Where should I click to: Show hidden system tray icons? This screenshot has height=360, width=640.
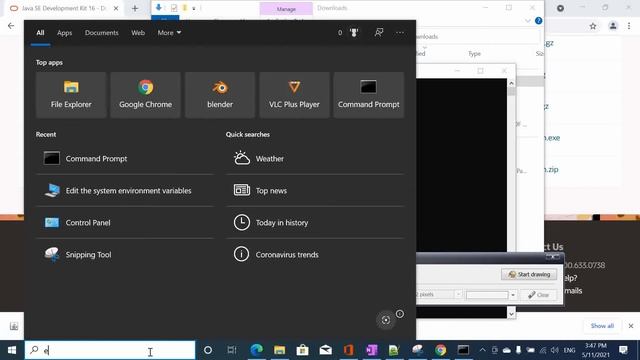coord(482,350)
